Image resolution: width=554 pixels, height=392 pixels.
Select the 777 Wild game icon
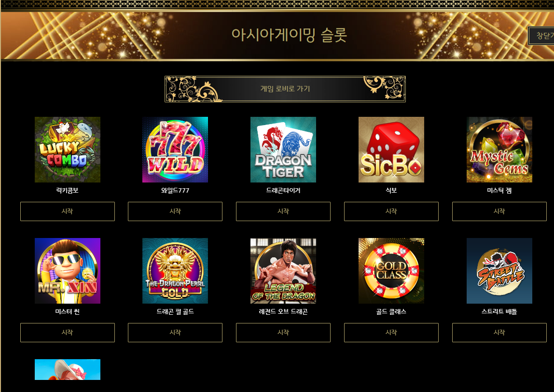point(175,150)
